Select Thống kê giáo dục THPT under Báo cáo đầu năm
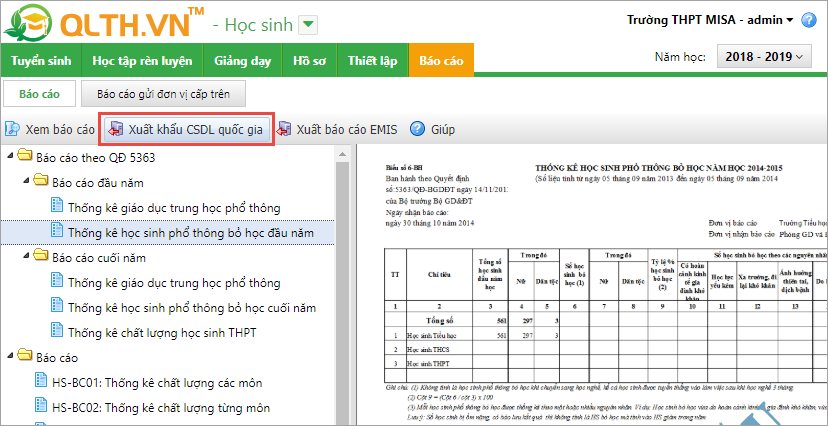Screen dimensions: 828x426 coord(174,207)
